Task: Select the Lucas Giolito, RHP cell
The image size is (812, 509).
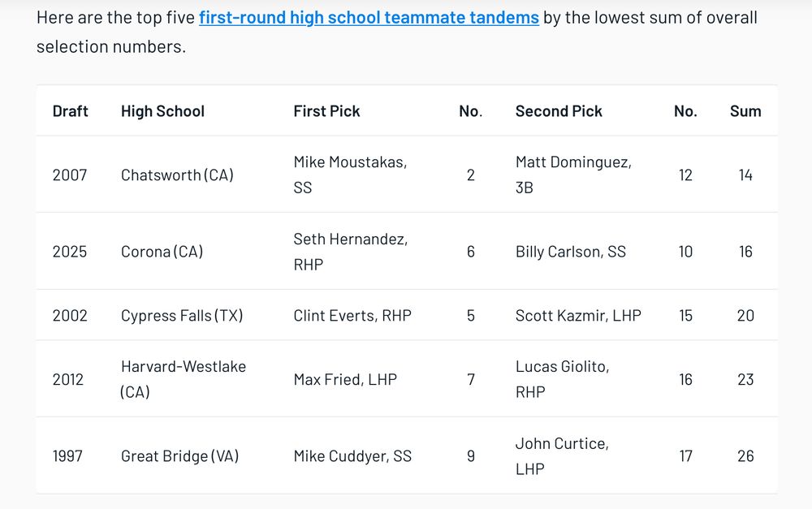Action: [x=562, y=379]
